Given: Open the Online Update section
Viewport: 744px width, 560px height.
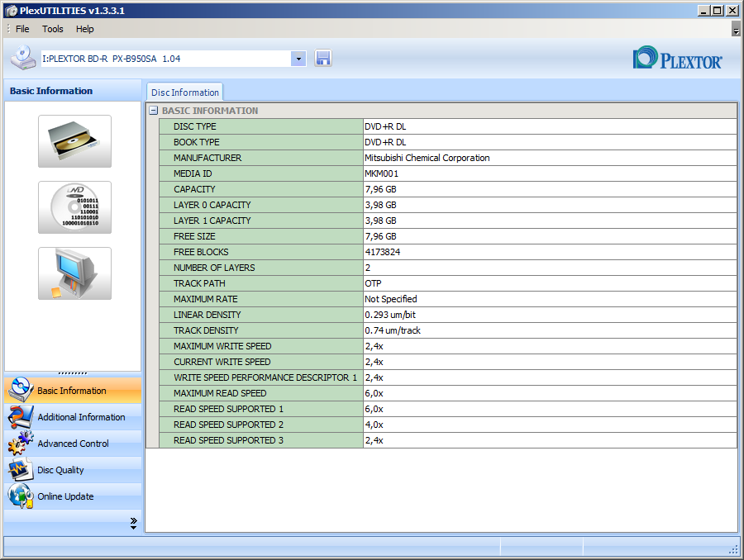Looking at the screenshot, I should (x=73, y=496).
